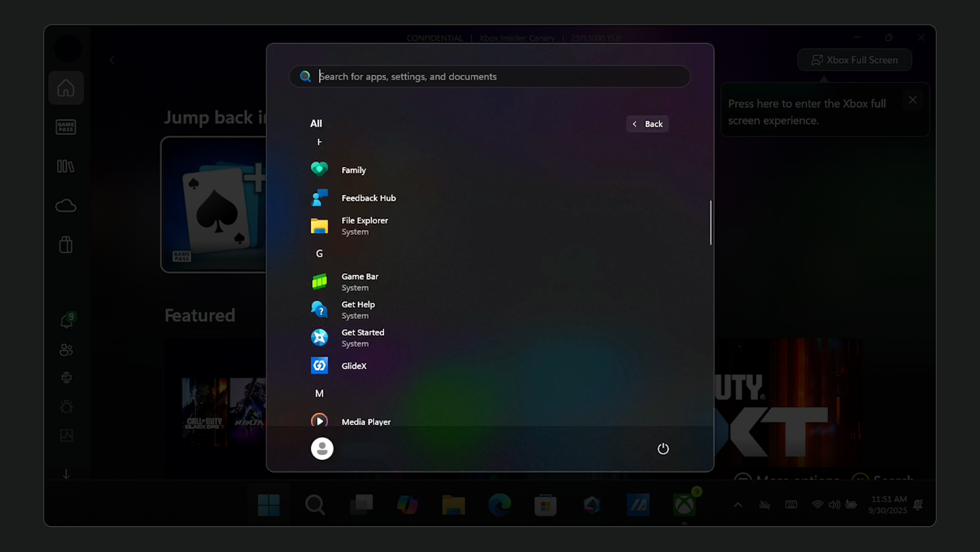Launch Feedback Hub from the app list
This screenshot has width=980, height=552.
(x=367, y=198)
